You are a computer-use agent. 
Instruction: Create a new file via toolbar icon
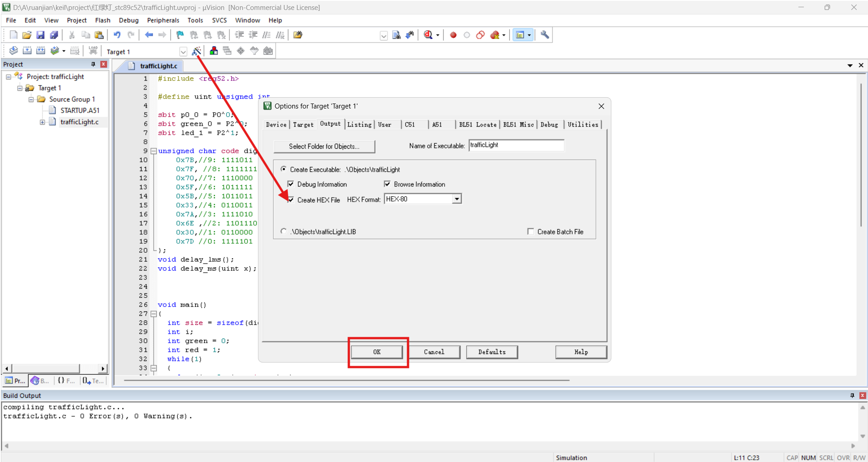pyautogui.click(x=14, y=35)
